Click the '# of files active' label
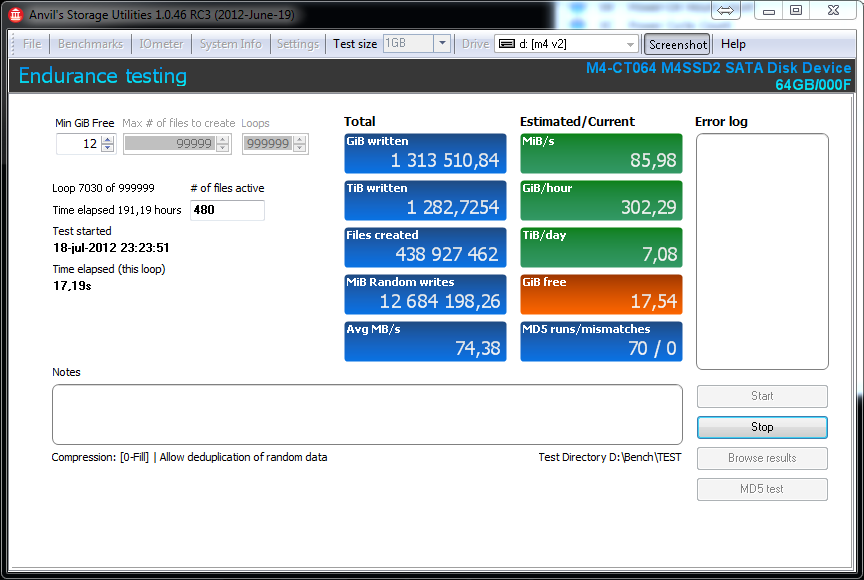The image size is (864, 580). click(x=227, y=188)
